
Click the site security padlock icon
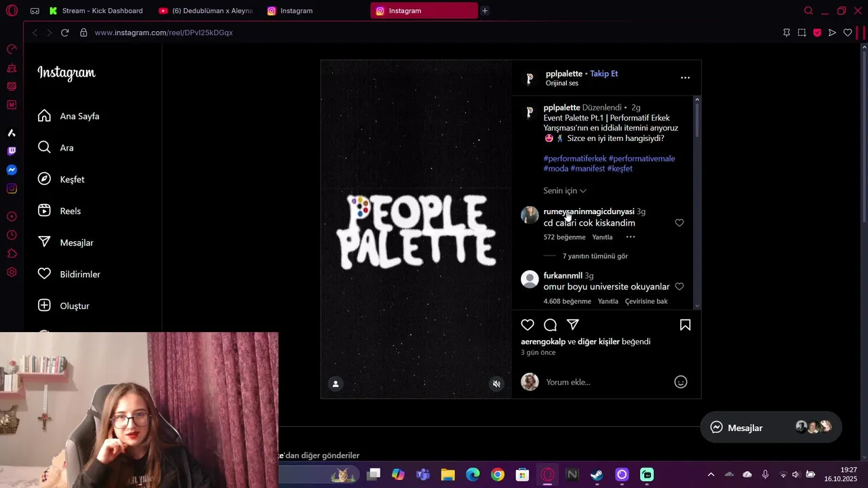click(83, 33)
